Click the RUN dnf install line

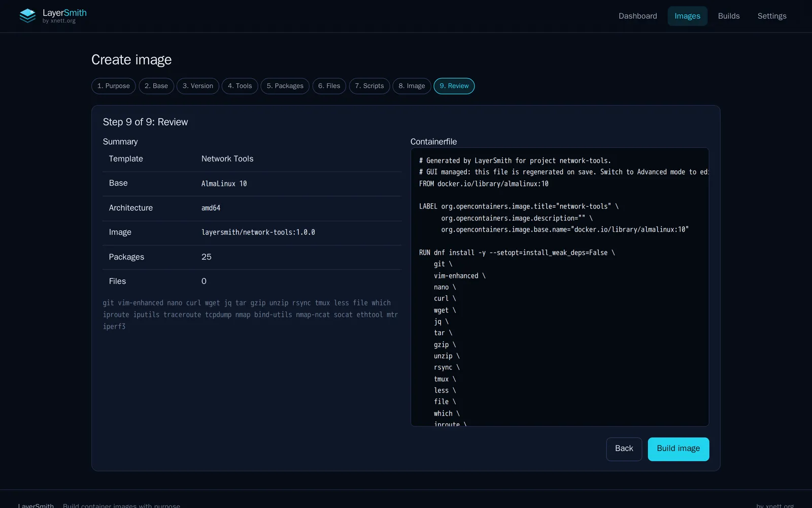click(x=517, y=252)
